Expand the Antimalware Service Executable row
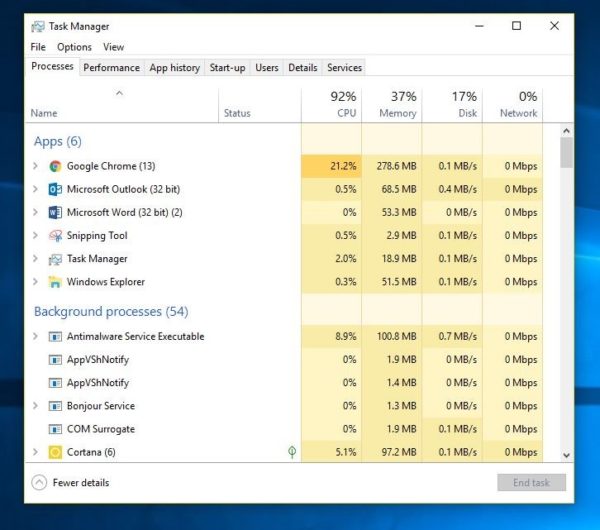Image resolution: width=600 pixels, height=530 pixels. click(35, 336)
